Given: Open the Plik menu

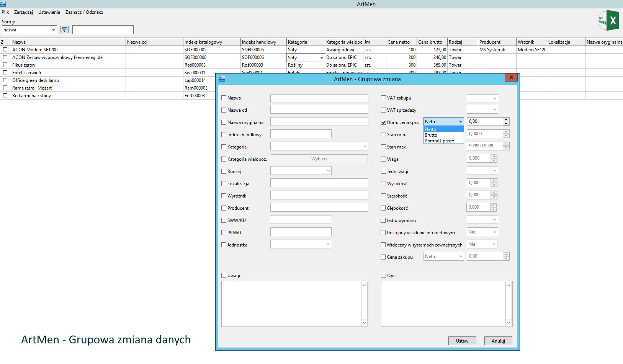Looking at the screenshot, I should (x=5, y=12).
